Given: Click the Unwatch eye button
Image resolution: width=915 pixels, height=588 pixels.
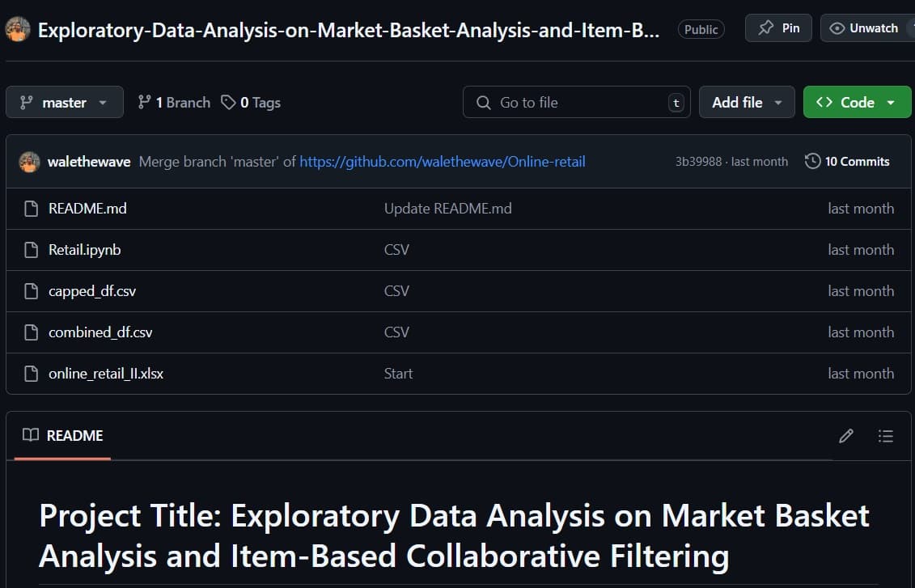Looking at the screenshot, I should coord(864,28).
